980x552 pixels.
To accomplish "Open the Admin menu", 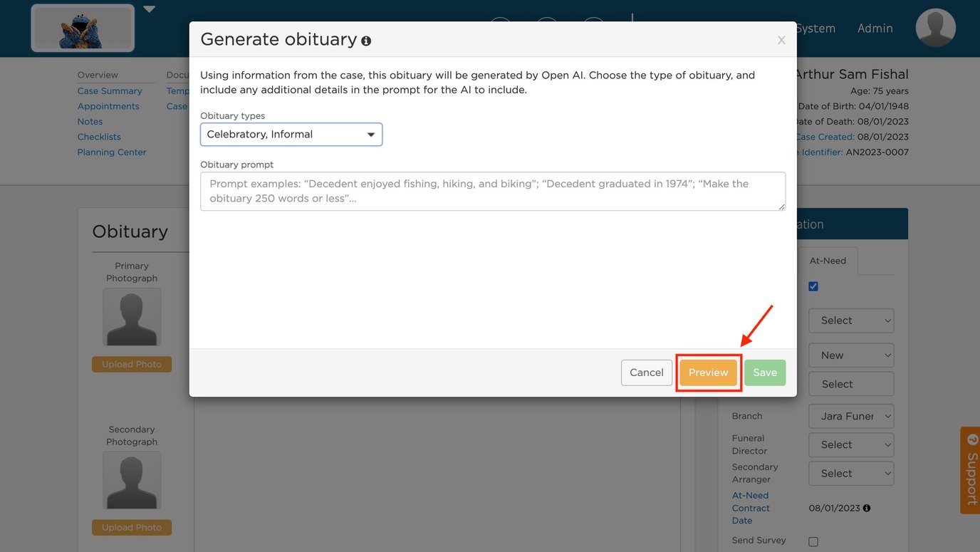I will coord(875,28).
